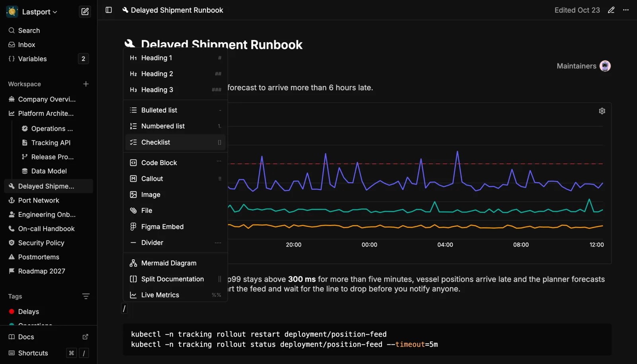This screenshot has height=364, width=637.
Task: Open the new document compose icon
Action: pyautogui.click(x=85, y=12)
